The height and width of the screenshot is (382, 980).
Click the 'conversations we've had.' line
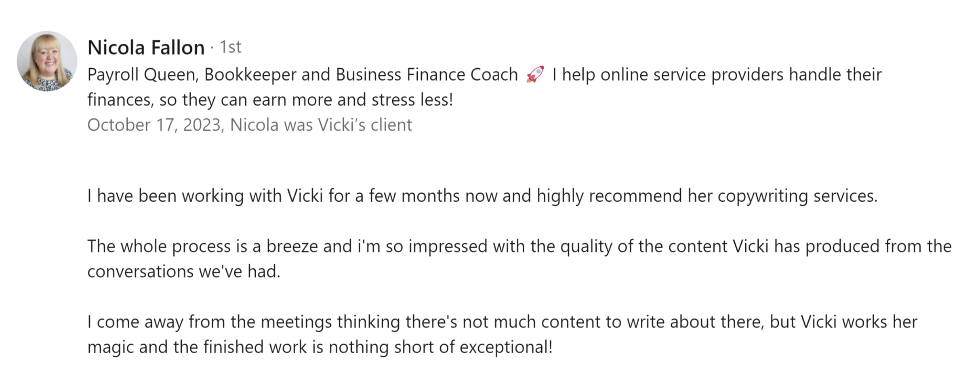[x=184, y=272]
